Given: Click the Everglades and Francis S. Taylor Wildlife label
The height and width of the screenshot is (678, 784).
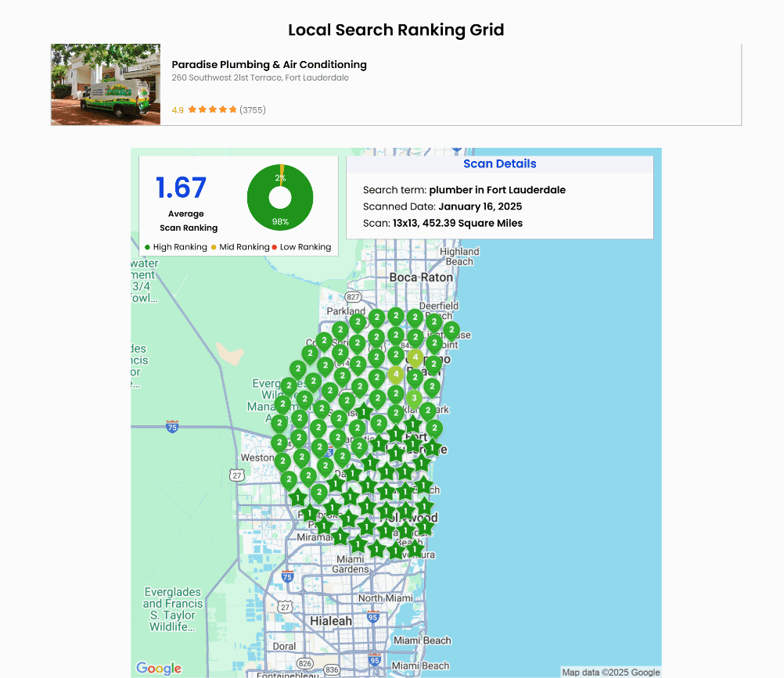Looking at the screenshot, I should click(172, 609).
